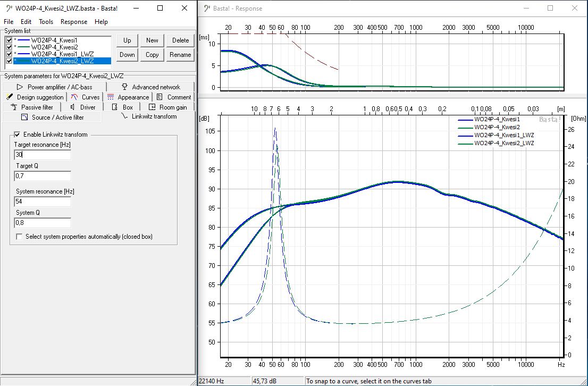This screenshot has height=386, width=588.
Task: Select the Driver speaker icon tab
Action: click(x=72, y=107)
